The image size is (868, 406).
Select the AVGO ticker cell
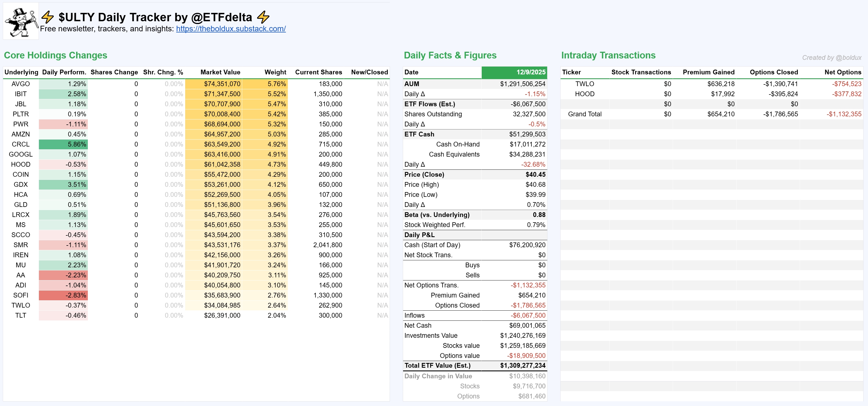tap(20, 84)
